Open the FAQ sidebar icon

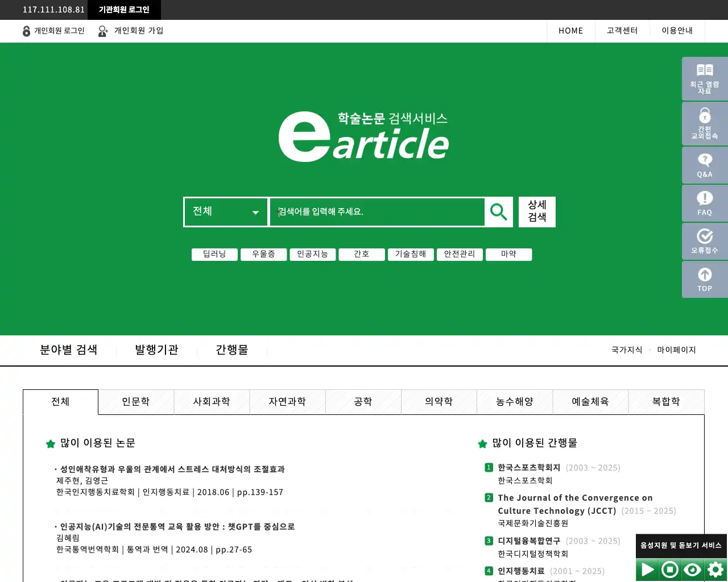coord(705,203)
